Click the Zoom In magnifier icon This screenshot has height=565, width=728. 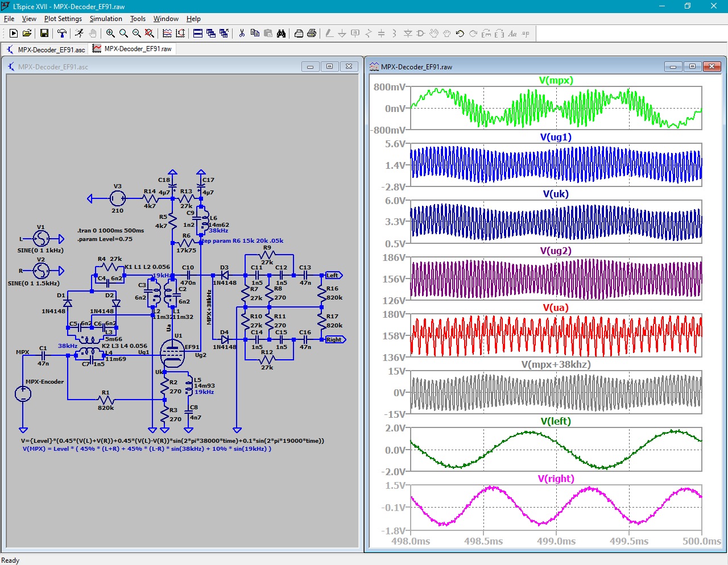(x=110, y=34)
